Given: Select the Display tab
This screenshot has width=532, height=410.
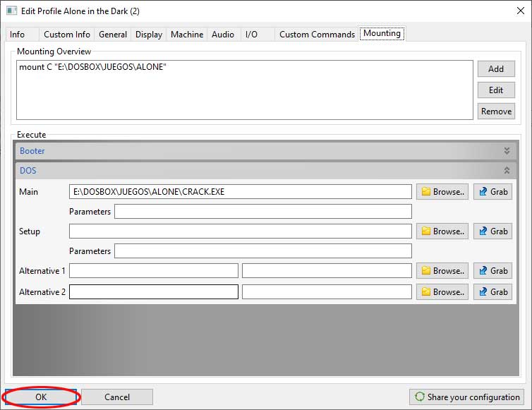Looking at the screenshot, I should [x=149, y=35].
